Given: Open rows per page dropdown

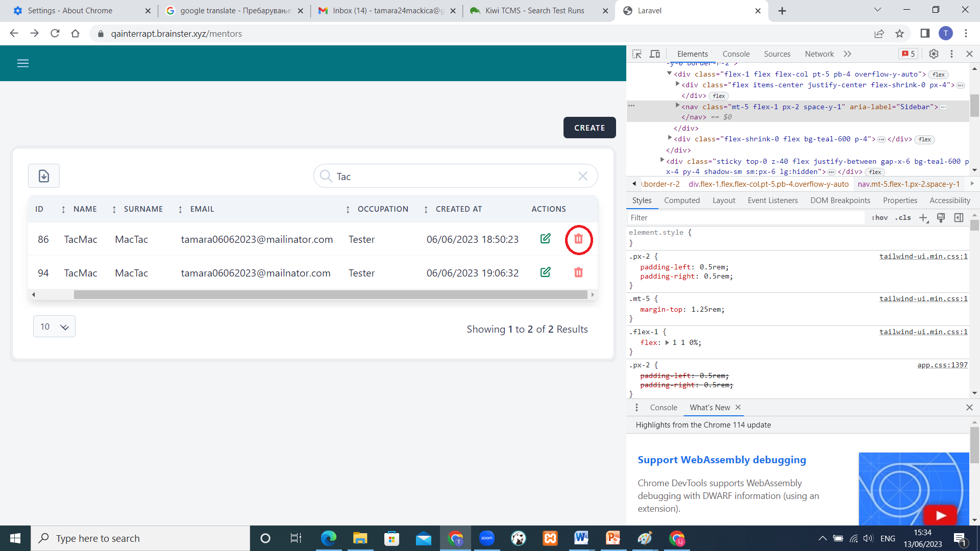Looking at the screenshot, I should pos(54,327).
